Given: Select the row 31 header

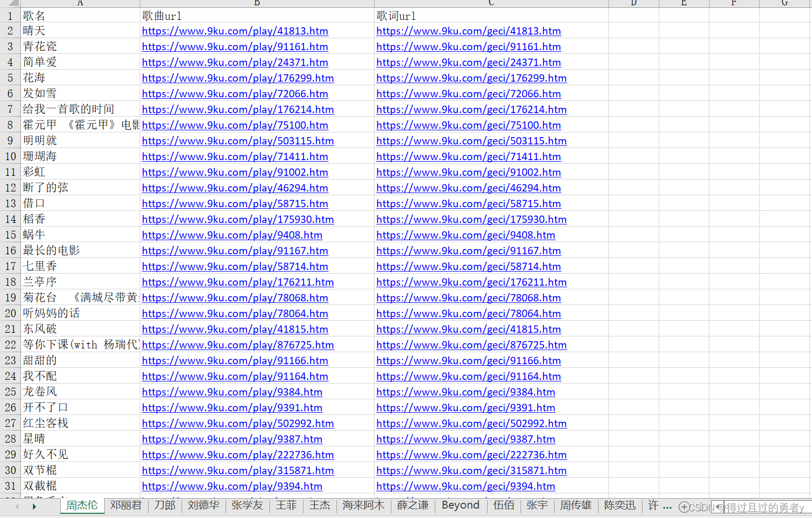Looking at the screenshot, I should pos(10,486).
